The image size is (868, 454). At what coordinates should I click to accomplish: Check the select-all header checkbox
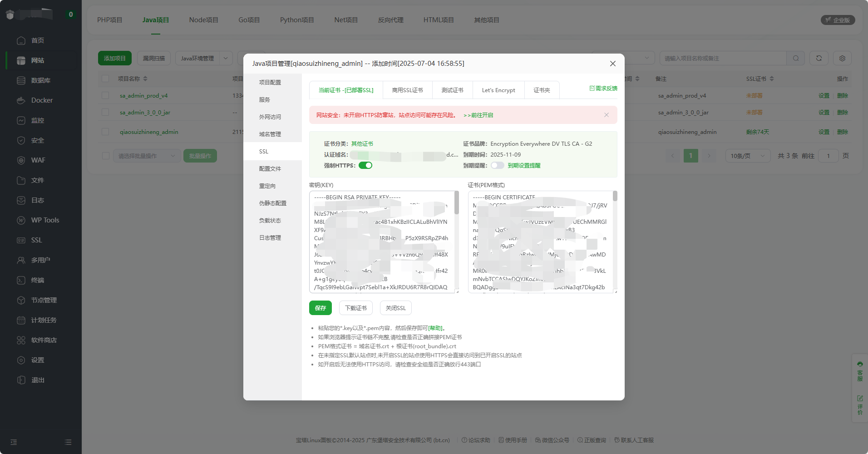coord(105,79)
